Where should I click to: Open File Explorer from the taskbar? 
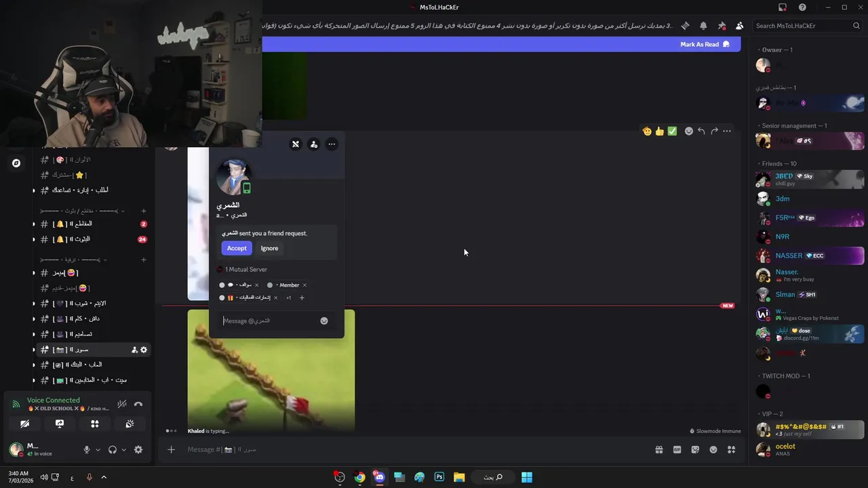pos(459,477)
